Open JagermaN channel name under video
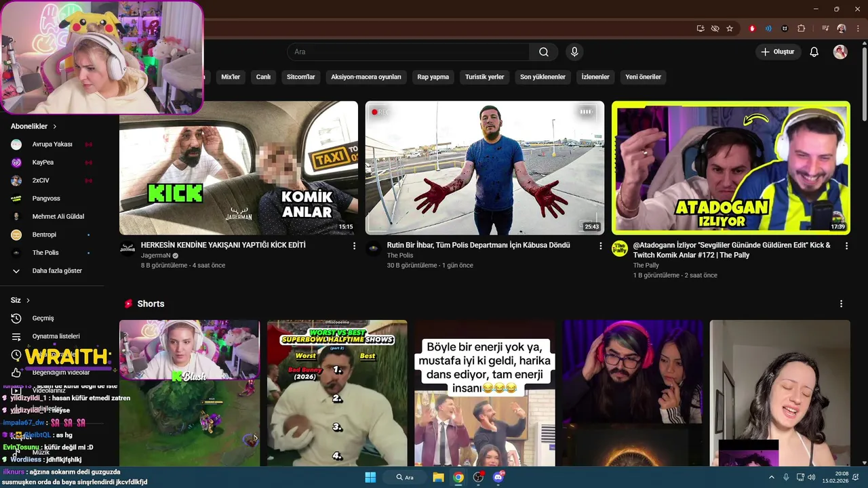 coord(155,256)
